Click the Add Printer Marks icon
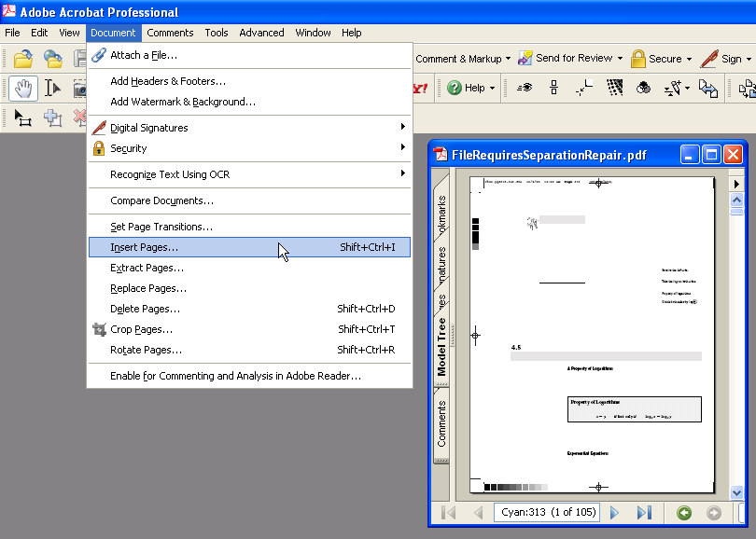 584,88
